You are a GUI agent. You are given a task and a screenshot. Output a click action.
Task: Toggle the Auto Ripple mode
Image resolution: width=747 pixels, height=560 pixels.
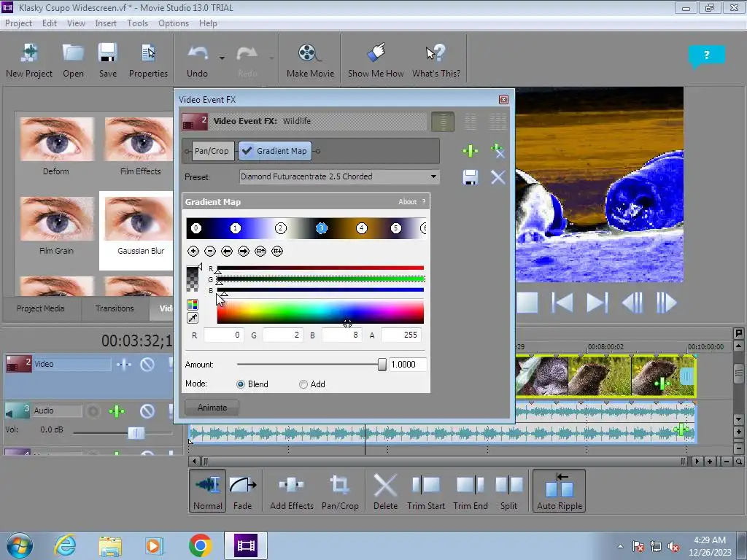pyautogui.click(x=560, y=491)
